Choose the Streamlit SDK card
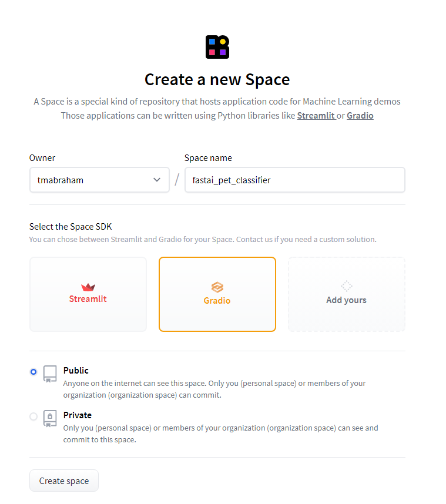This screenshot has width=446, height=504. coord(88,294)
